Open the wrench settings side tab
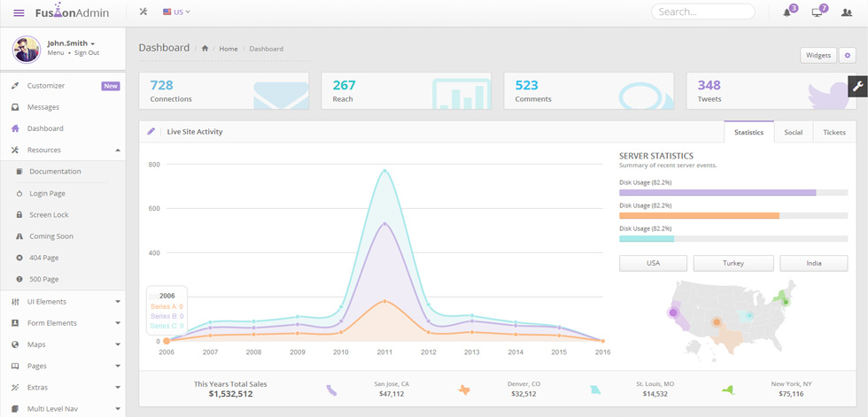The width and height of the screenshot is (868, 417). (x=858, y=86)
